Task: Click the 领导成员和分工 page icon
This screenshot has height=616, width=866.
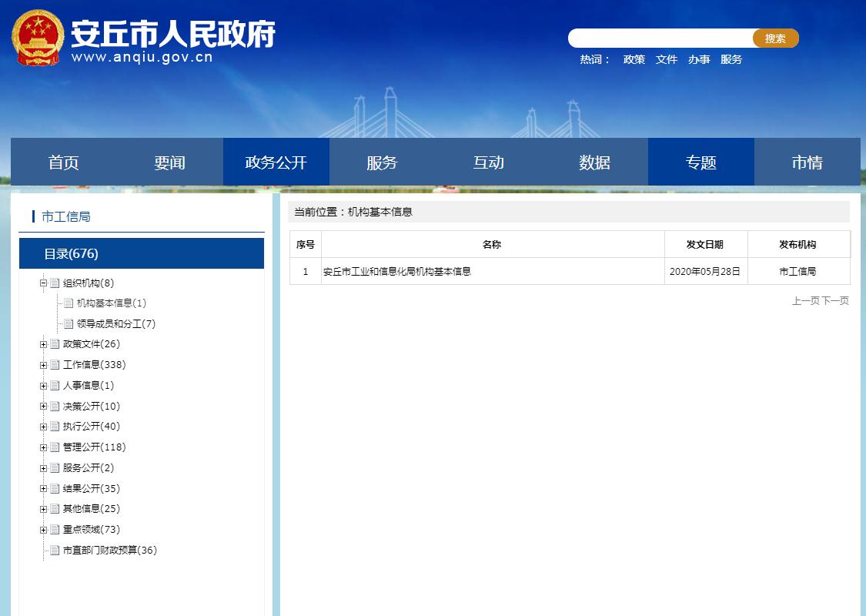Action: pos(69,323)
